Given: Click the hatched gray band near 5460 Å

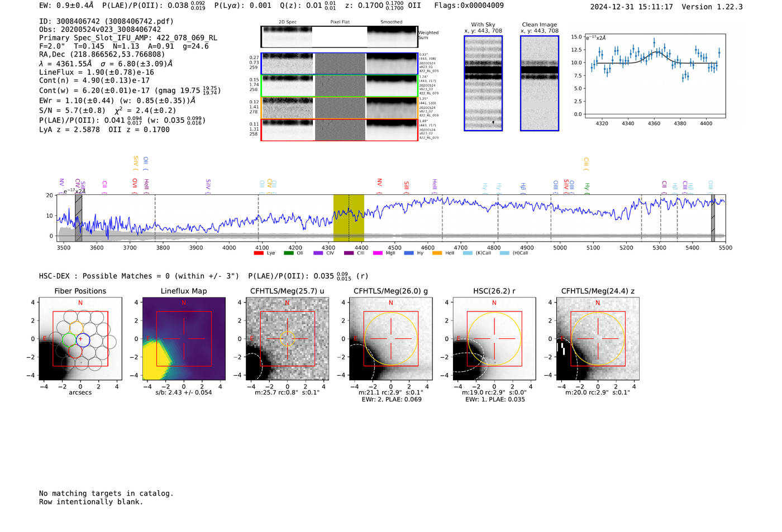Looking at the screenshot, I should [713, 218].
